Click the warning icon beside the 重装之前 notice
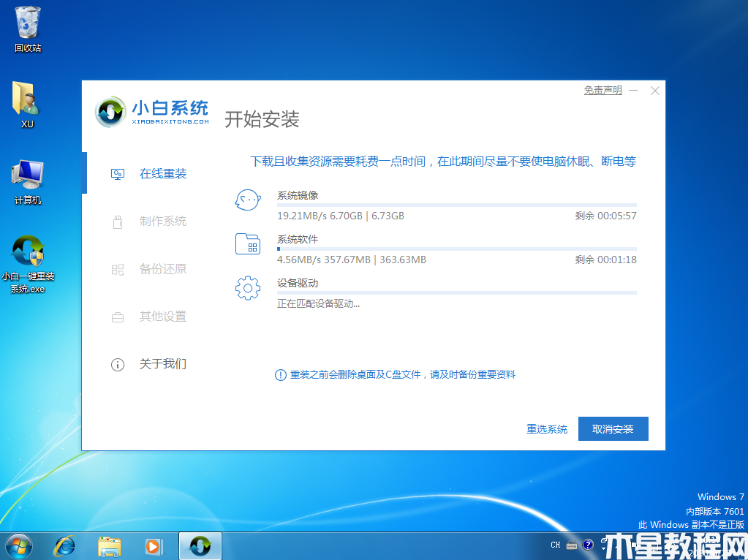The height and width of the screenshot is (560, 748). 281,375
